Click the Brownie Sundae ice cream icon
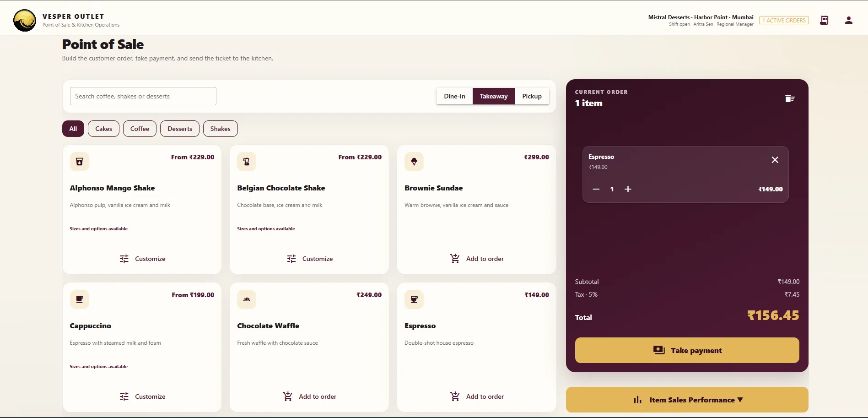 click(414, 162)
